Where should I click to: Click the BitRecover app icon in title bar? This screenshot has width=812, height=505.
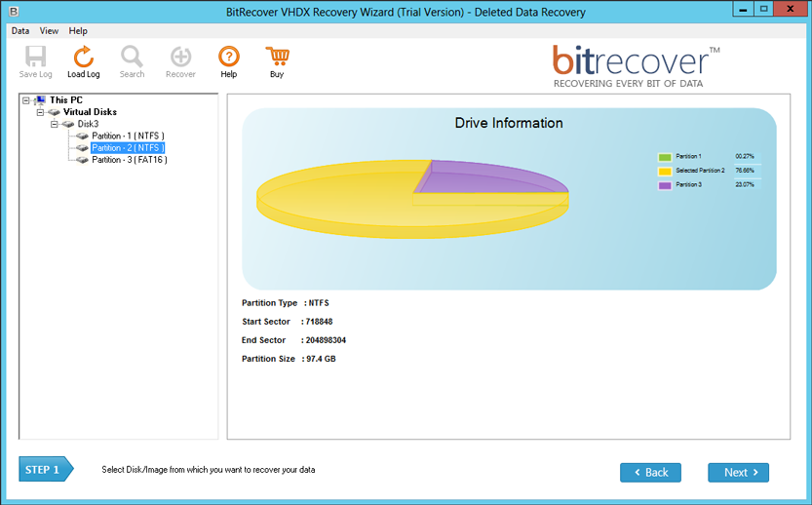pos(14,11)
